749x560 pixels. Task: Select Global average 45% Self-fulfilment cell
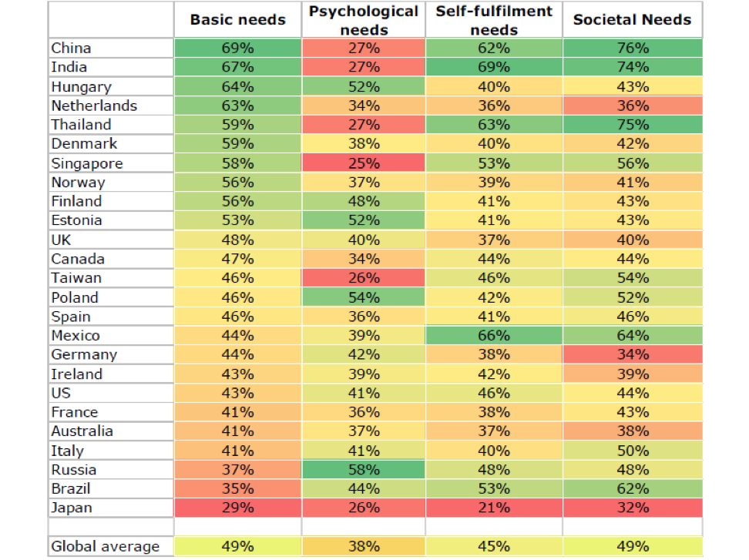(x=494, y=546)
